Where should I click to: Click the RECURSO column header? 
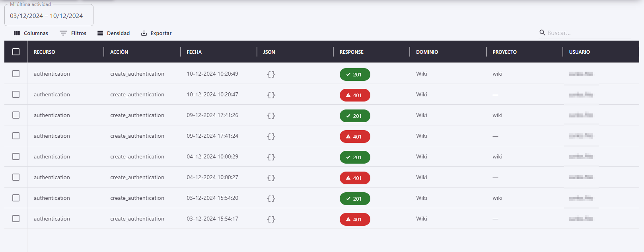(x=45, y=52)
